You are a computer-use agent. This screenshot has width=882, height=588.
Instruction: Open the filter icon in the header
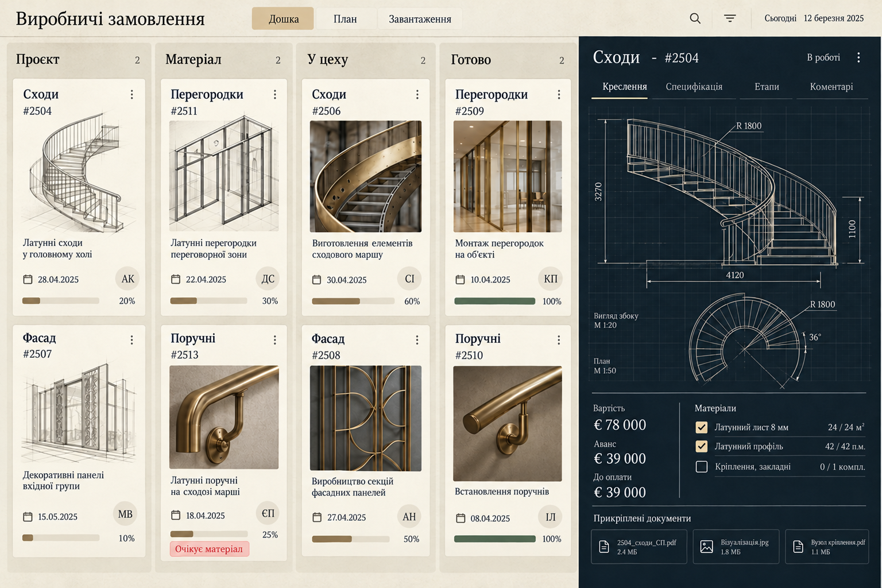coord(730,18)
